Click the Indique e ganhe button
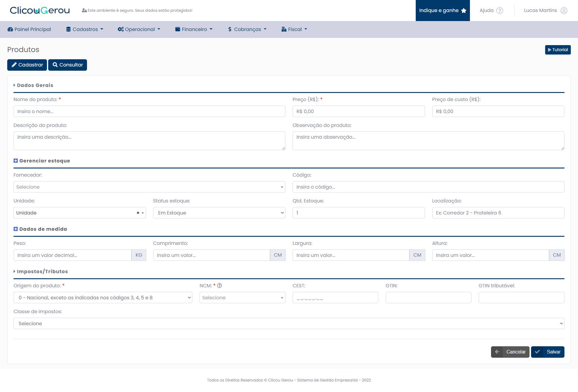The width and height of the screenshot is (578, 392). click(443, 11)
